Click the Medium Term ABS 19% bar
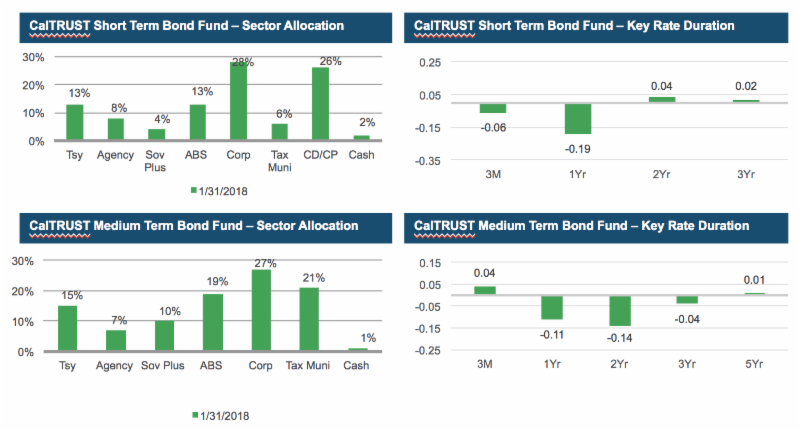 [x=212, y=323]
